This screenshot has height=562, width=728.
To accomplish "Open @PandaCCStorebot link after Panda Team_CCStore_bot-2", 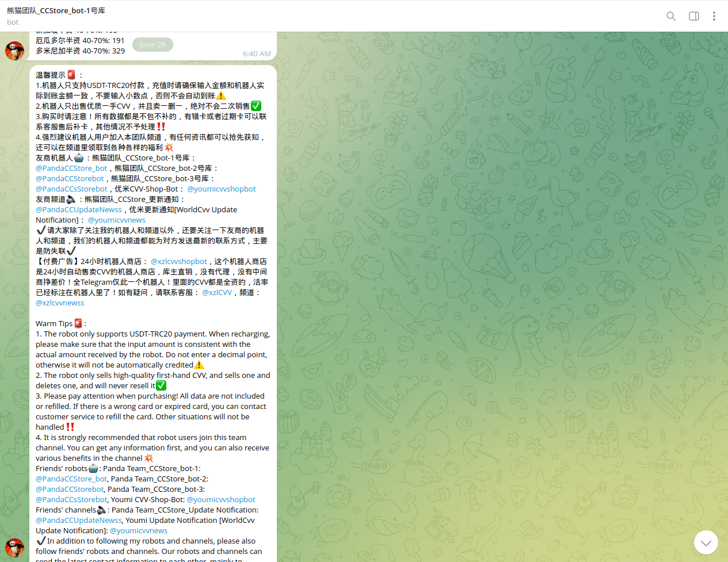I will (70, 489).
